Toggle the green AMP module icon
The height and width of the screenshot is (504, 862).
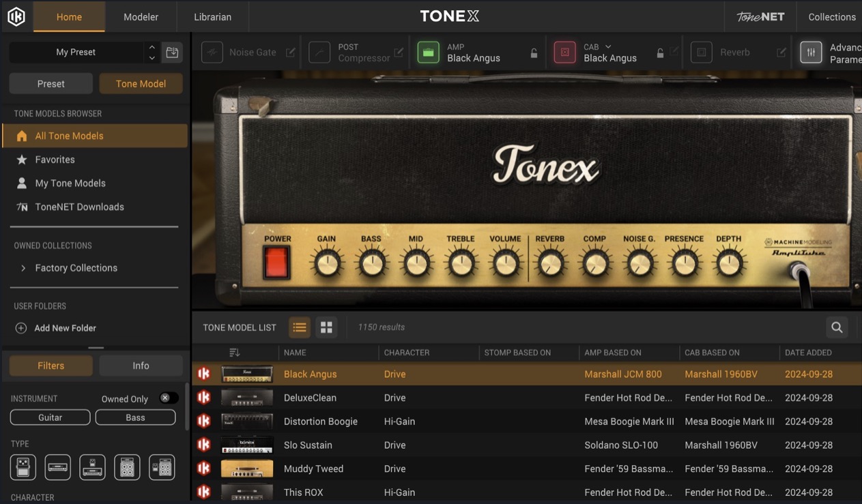(x=428, y=52)
